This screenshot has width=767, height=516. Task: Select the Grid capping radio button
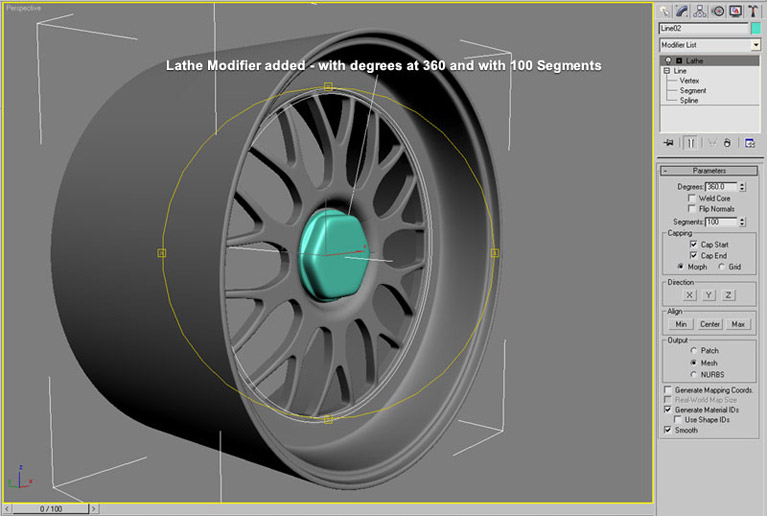pos(721,267)
